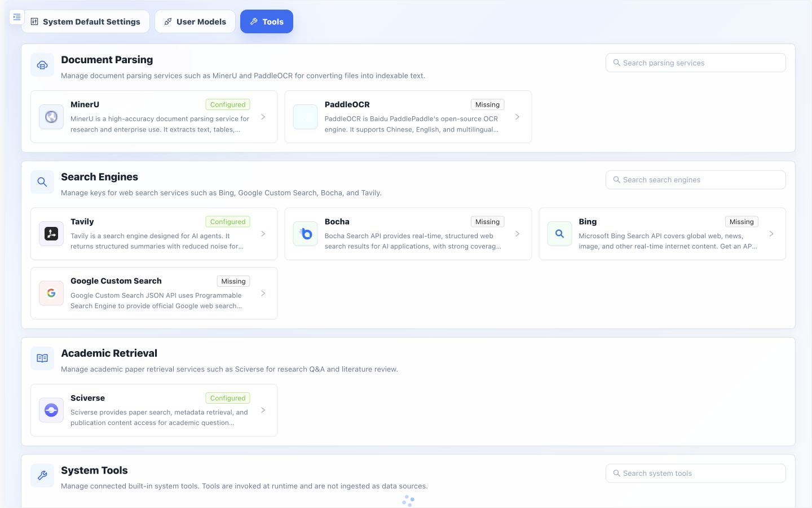
Task: Click the Google Custom Search logo
Action: pyautogui.click(x=51, y=294)
